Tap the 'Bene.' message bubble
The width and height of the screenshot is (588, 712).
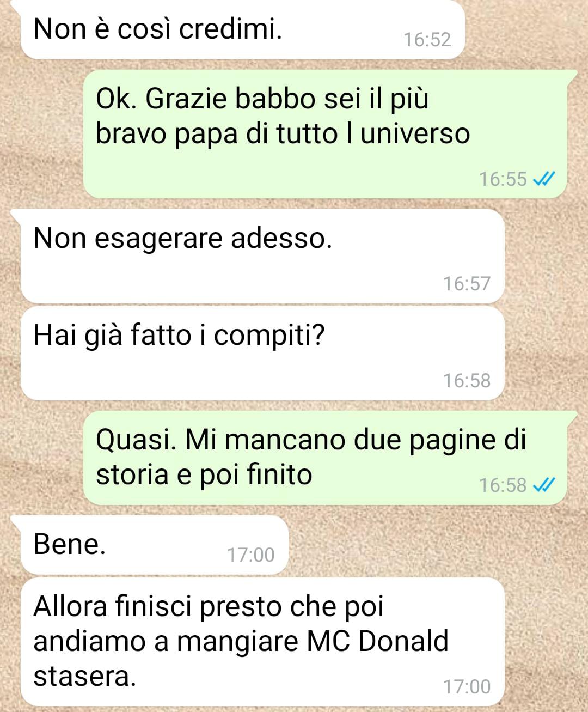pyautogui.click(x=154, y=545)
